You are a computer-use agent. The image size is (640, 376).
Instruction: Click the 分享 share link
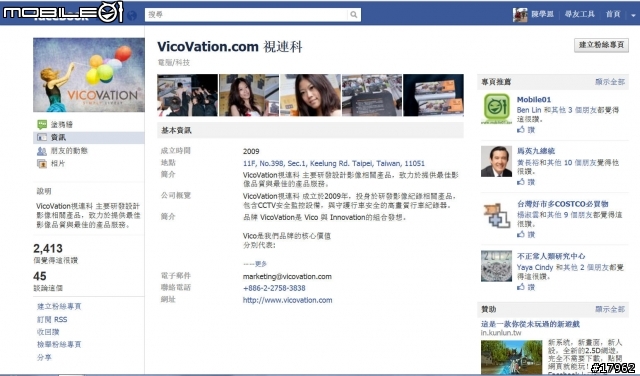[44, 357]
